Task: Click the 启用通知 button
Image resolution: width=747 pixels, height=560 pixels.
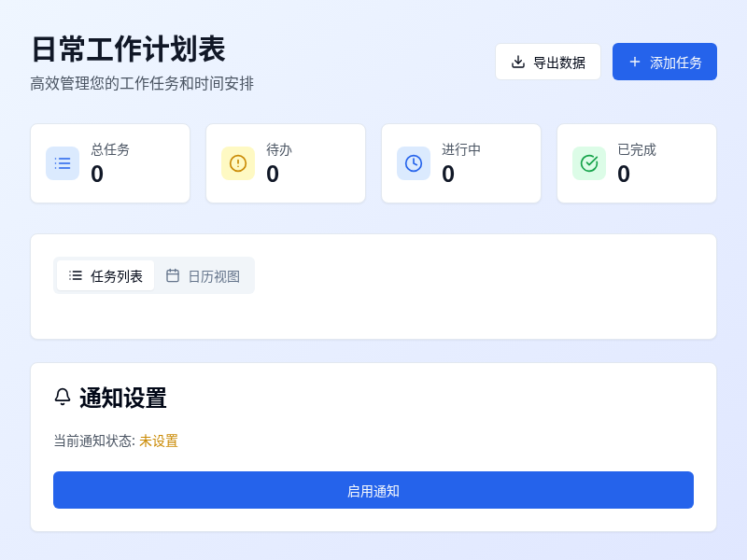Action: click(373, 490)
